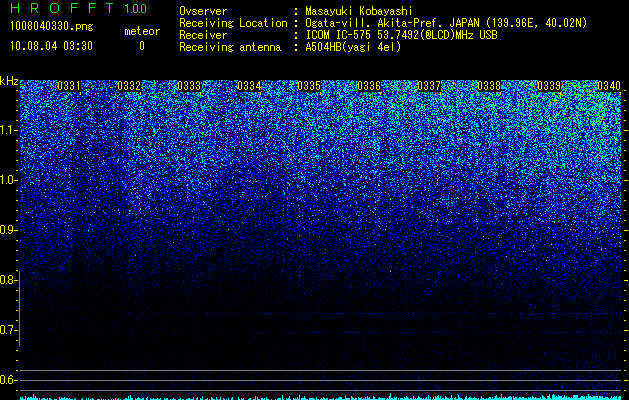629x400 pixels.
Task: Click the 1.1 kHz axis tick label
Action: coord(7,130)
